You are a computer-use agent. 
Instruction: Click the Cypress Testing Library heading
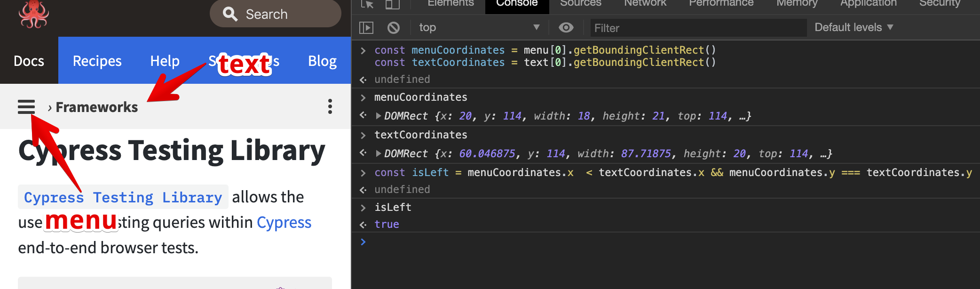click(172, 151)
